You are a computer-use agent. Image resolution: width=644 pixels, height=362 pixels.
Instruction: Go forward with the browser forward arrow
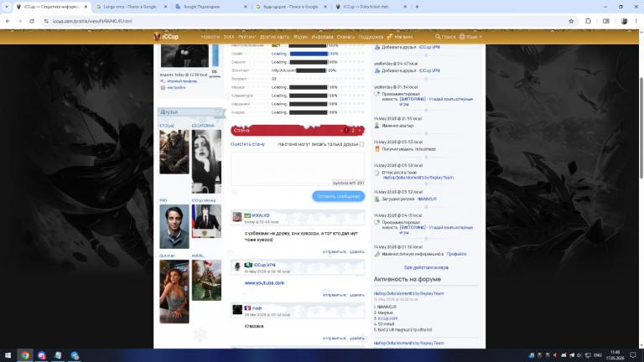(x=19, y=21)
